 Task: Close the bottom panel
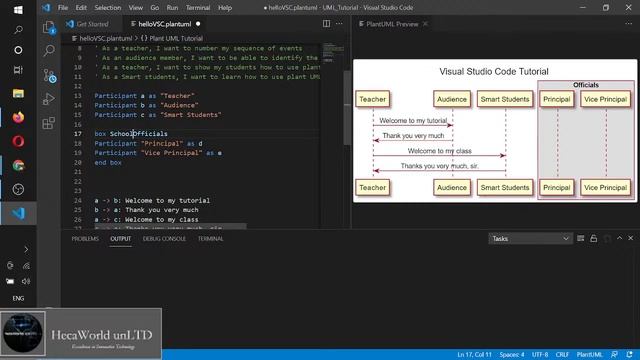click(x=631, y=238)
